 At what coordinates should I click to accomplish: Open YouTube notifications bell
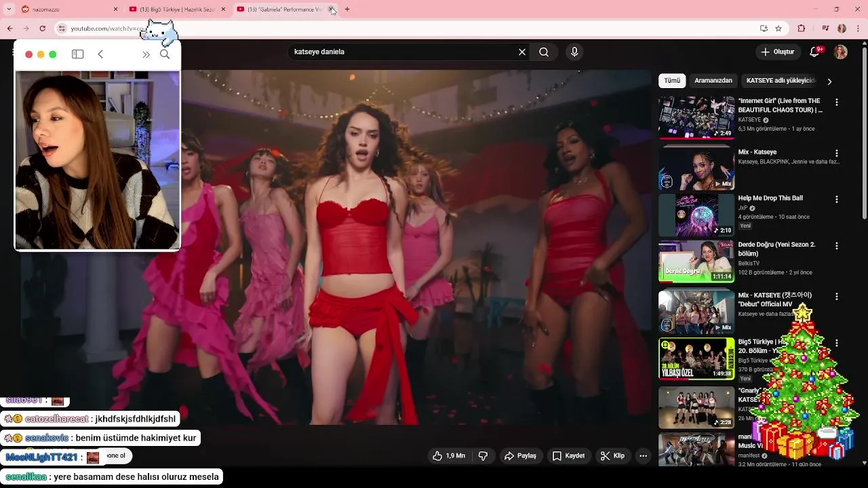coord(815,52)
